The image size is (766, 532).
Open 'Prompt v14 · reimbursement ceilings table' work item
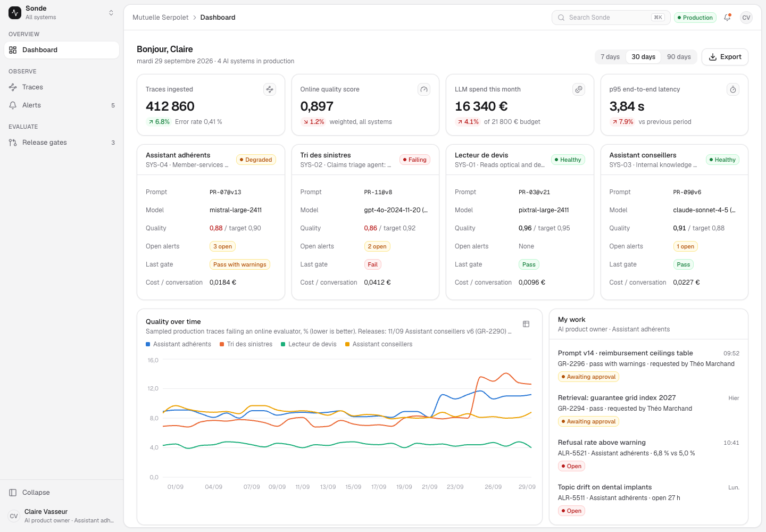click(x=648, y=364)
